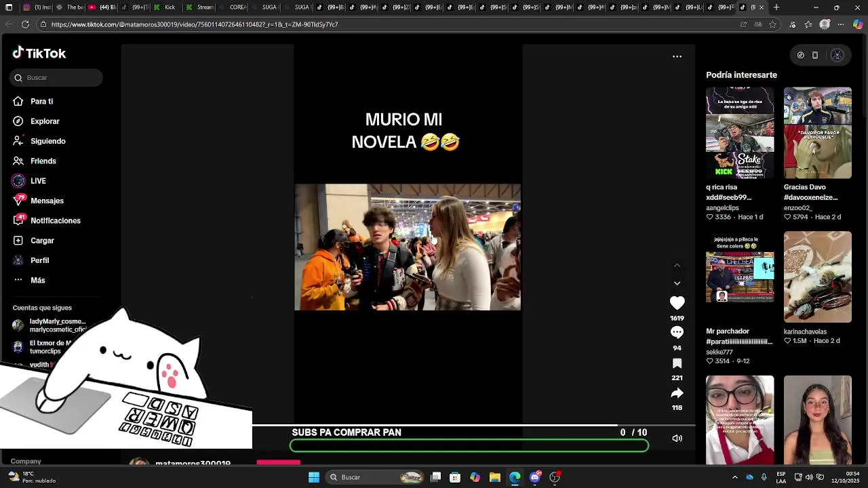The image size is (868, 488).
Task: Go to LIVE section
Action: tap(38, 181)
